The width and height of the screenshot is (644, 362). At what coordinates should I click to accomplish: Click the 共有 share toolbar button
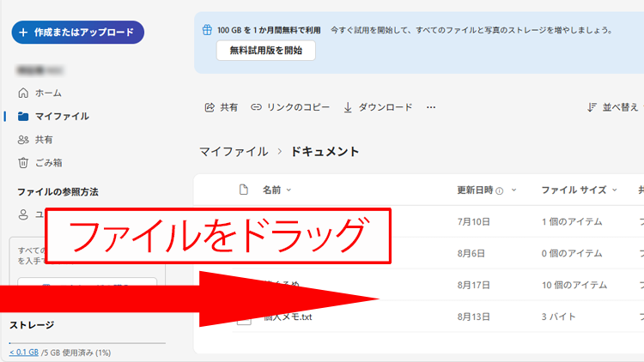[x=221, y=107]
